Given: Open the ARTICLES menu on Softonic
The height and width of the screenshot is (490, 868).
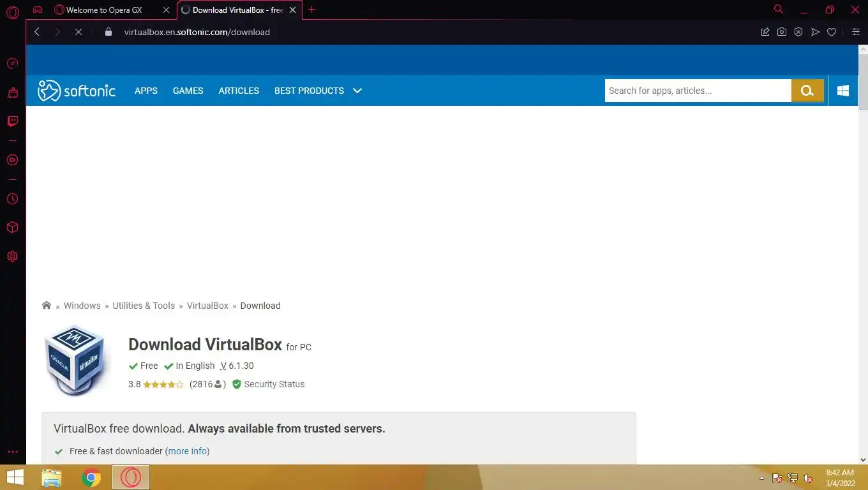Looking at the screenshot, I should tap(239, 91).
